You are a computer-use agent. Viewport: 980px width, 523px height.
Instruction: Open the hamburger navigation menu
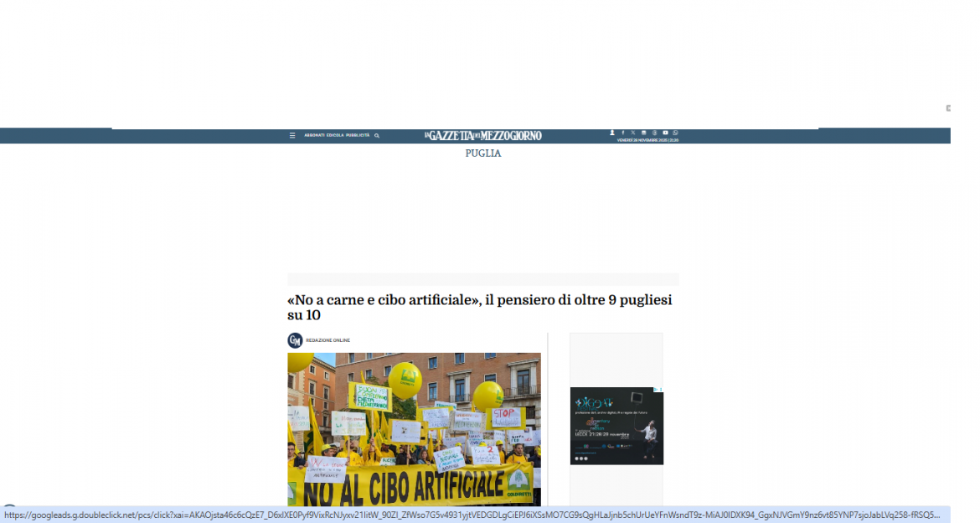tap(291, 135)
